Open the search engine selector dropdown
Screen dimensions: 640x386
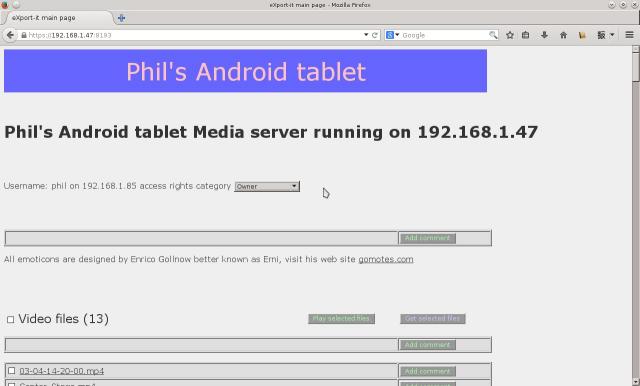392,35
